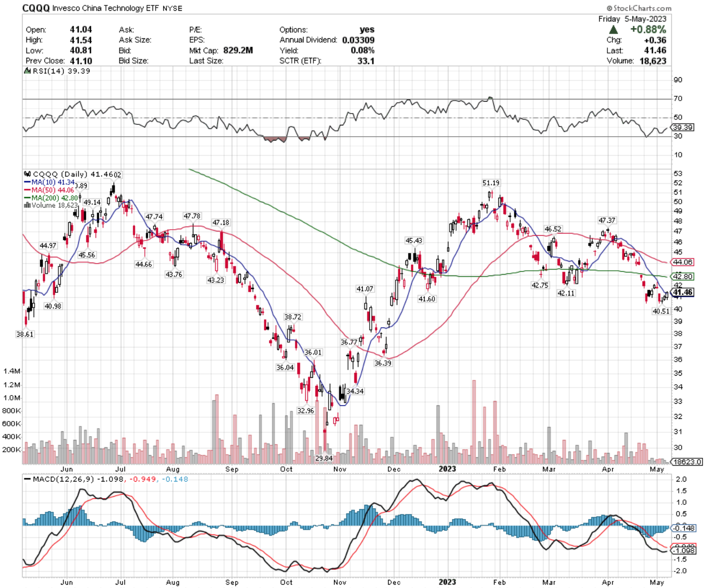Screen dimensions: 709x588
Task: Click the 43.76 price label
Action: pyautogui.click(x=174, y=275)
